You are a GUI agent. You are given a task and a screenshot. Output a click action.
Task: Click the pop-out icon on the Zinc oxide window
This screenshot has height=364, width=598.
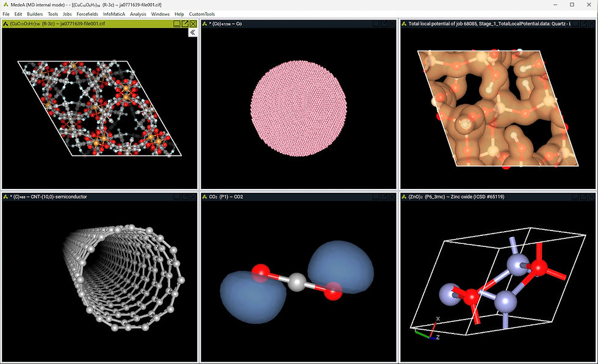[x=583, y=196]
